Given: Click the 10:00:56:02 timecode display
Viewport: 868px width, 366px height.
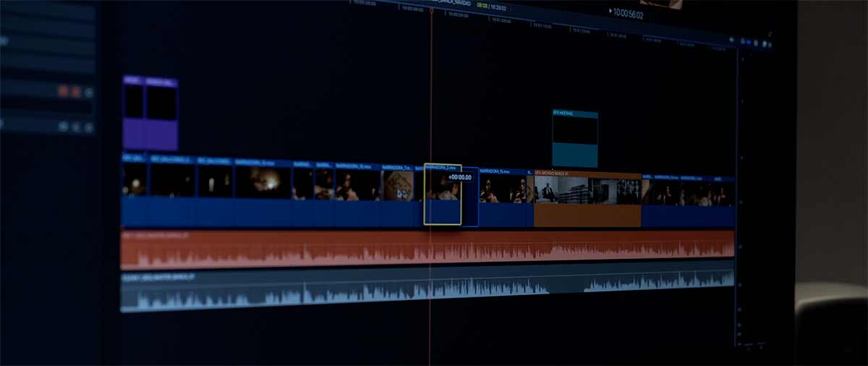Looking at the screenshot, I should pyautogui.click(x=628, y=14).
